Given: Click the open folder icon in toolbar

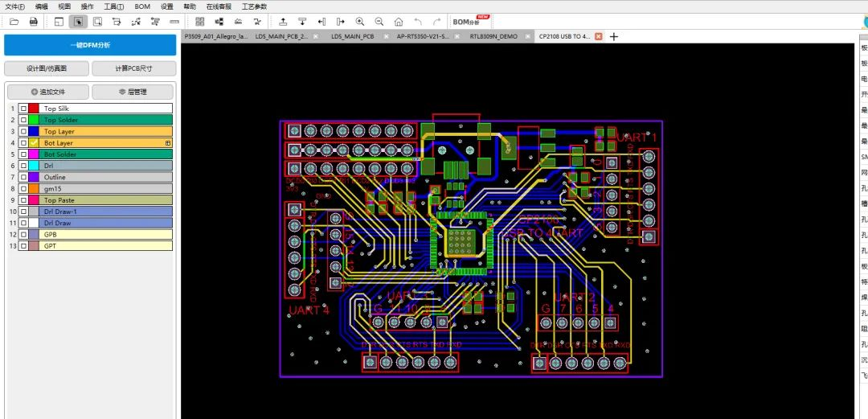Looking at the screenshot, I should pyautogui.click(x=14, y=22).
